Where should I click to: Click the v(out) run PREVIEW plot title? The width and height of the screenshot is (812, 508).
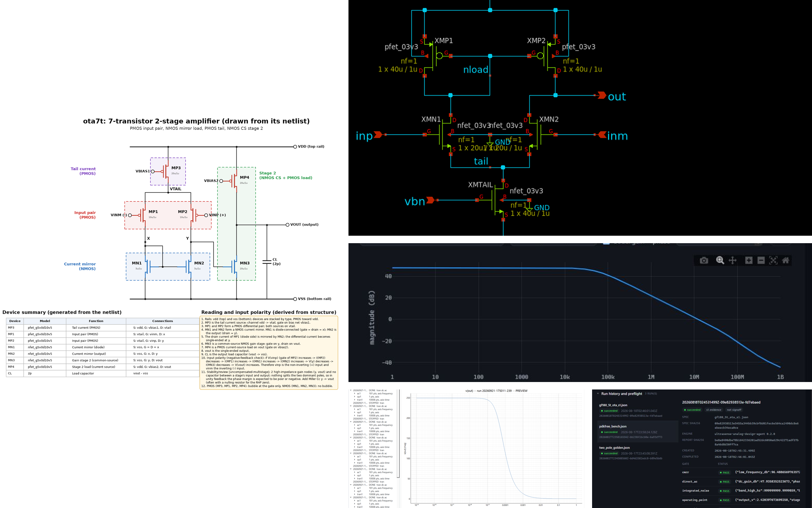(x=496, y=391)
